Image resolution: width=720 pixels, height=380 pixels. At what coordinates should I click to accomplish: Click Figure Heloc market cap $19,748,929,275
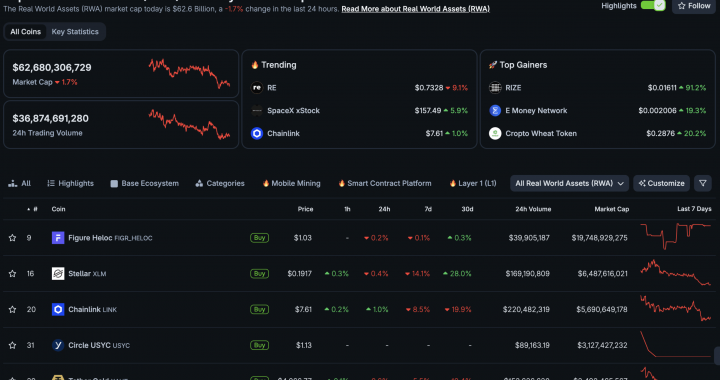point(599,238)
